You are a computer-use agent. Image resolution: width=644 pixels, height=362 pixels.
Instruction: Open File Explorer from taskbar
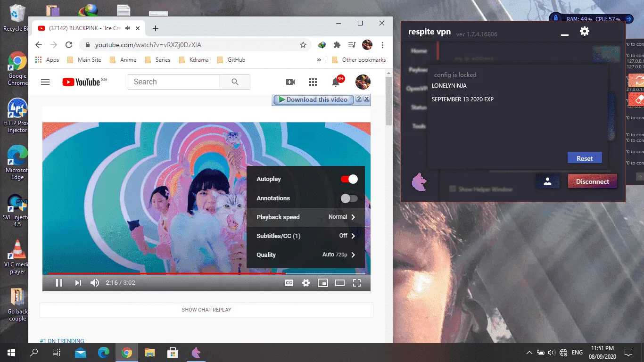149,353
